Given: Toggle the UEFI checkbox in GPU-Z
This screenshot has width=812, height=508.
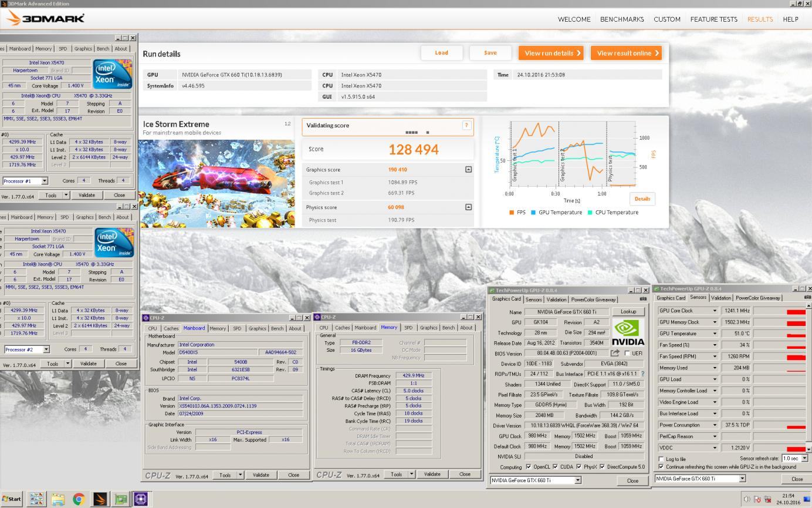Looking at the screenshot, I should [x=627, y=354].
